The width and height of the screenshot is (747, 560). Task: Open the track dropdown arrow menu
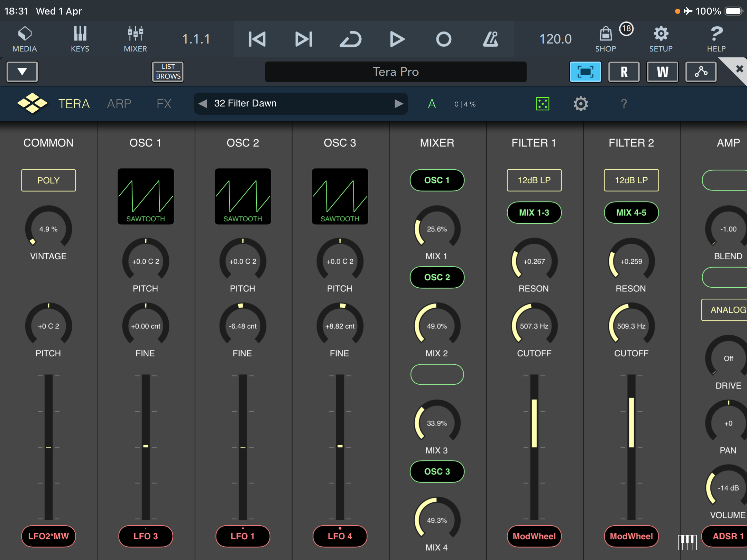22,72
